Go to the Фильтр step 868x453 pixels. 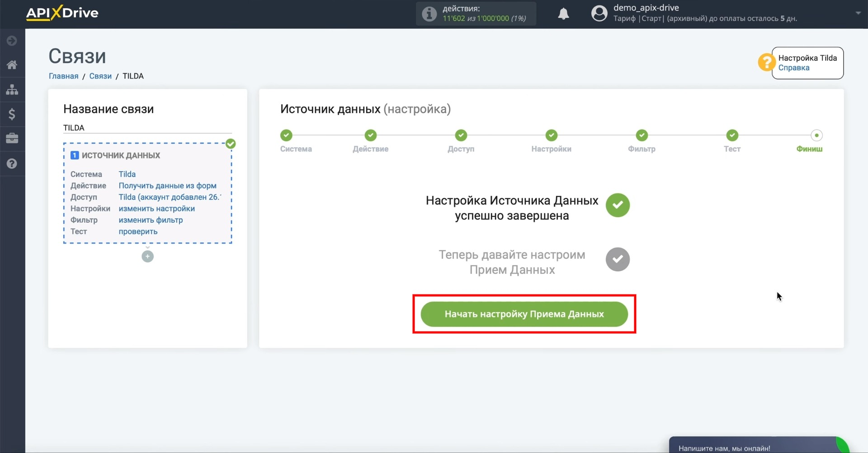pyautogui.click(x=642, y=135)
